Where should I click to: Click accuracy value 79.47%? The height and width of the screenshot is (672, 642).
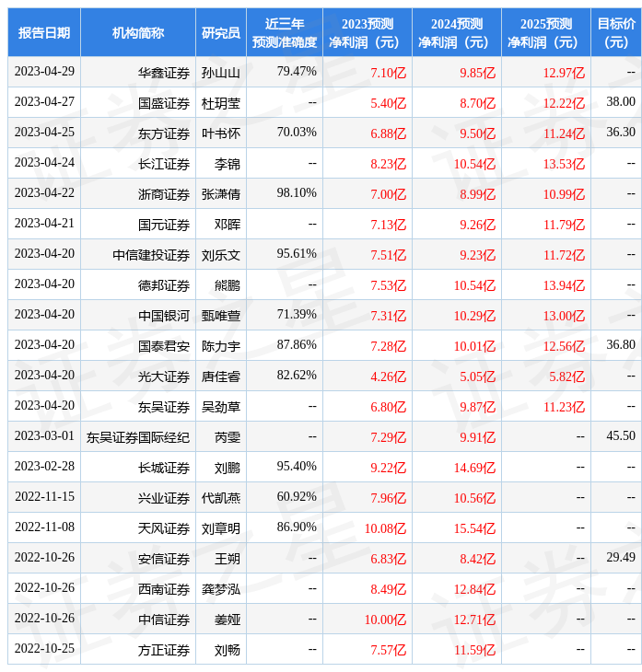(x=297, y=71)
